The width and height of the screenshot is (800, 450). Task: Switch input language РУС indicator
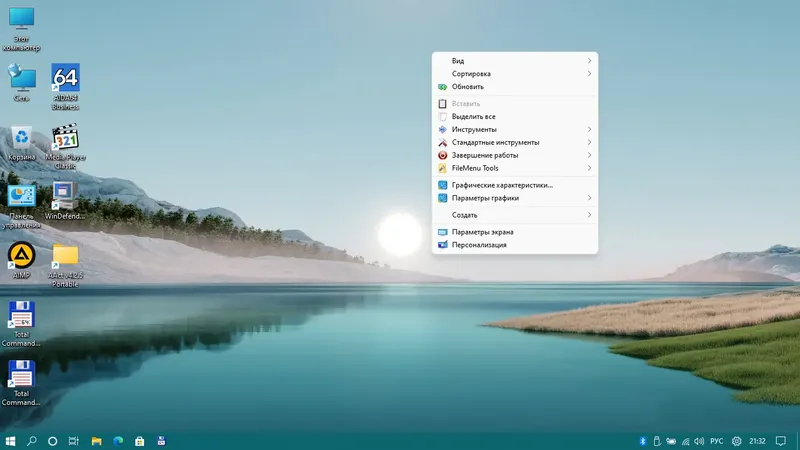click(x=716, y=441)
